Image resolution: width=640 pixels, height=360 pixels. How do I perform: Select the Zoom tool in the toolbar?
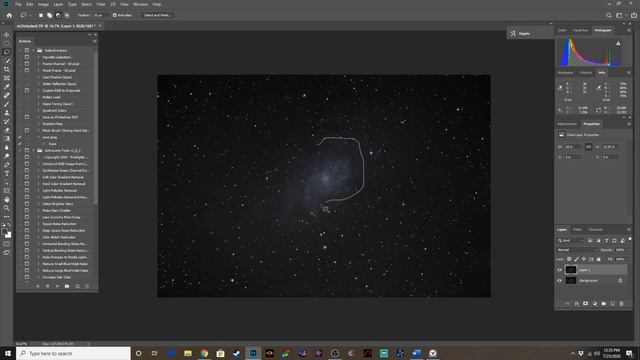(x=7, y=208)
